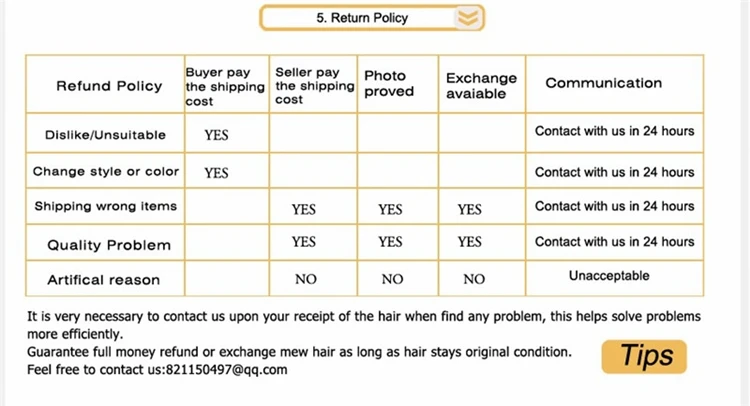Click NO under Photo proved for Artifical reason
Screen dimensions: 750x406
tap(392, 279)
